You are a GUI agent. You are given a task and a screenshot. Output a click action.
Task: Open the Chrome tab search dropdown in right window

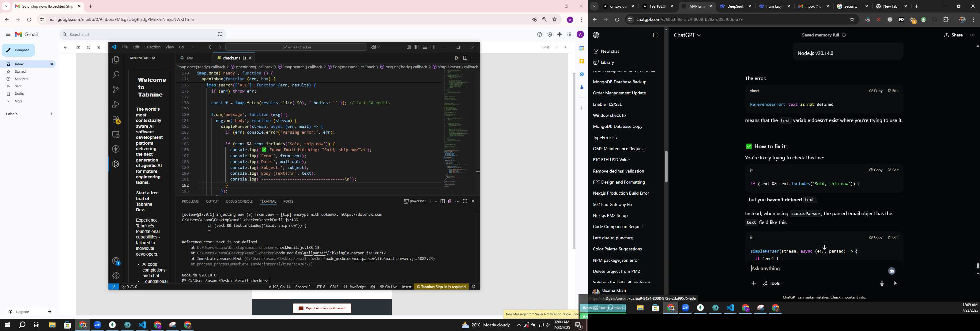tap(594, 6)
